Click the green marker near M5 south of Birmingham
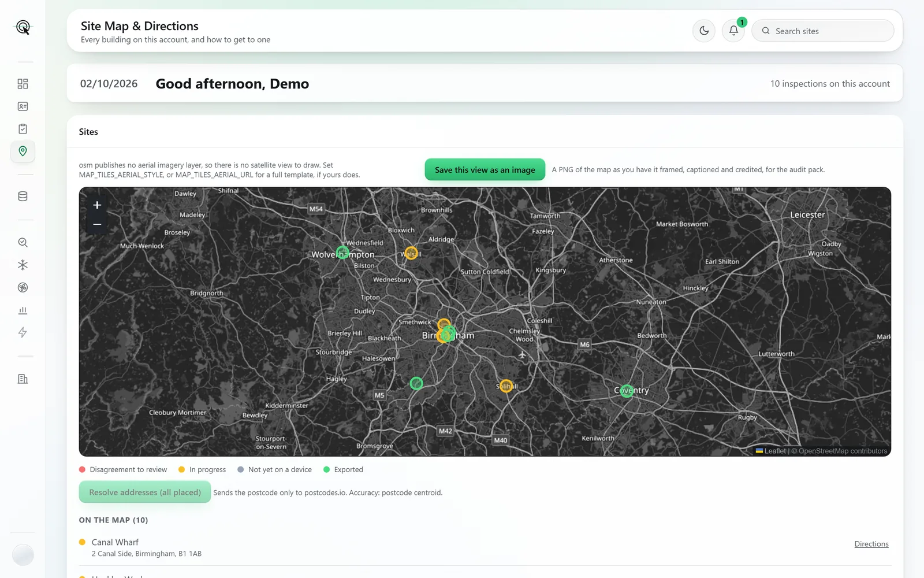 click(x=416, y=383)
